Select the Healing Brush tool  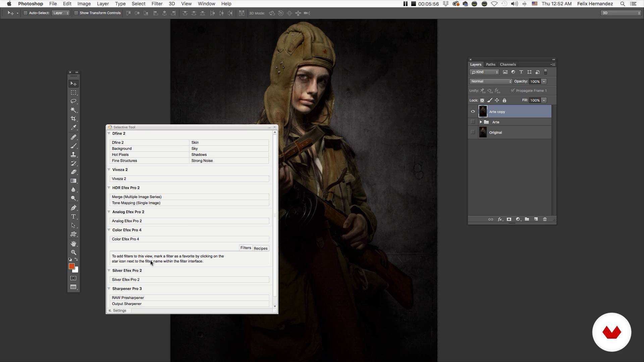click(x=73, y=137)
